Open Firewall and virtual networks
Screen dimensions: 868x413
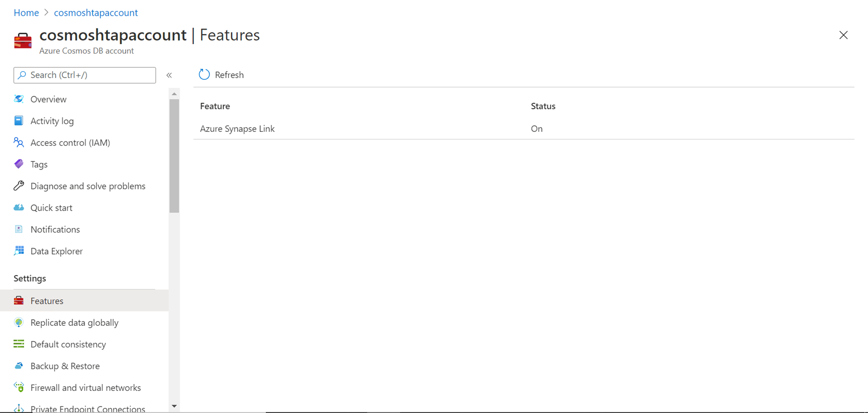pos(85,387)
